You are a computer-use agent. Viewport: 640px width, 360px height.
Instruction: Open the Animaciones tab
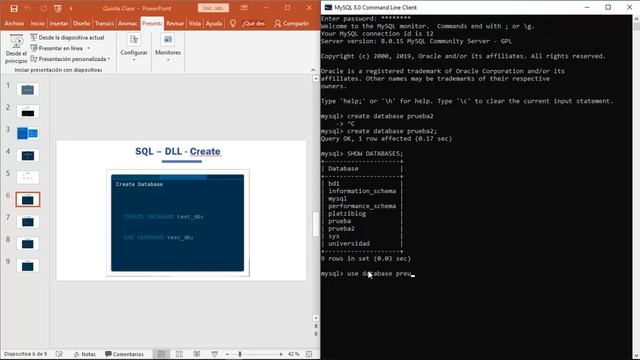coord(128,24)
